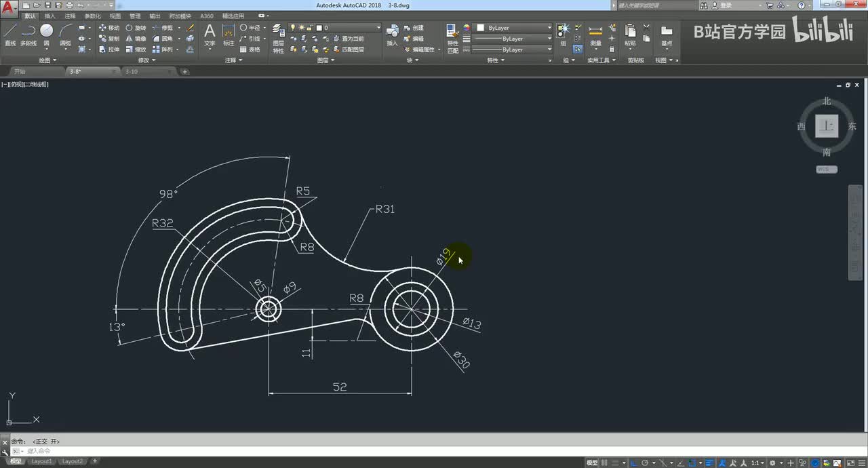Click the Layout1 tab
Viewport: 868px width, 468px height.
(41, 461)
